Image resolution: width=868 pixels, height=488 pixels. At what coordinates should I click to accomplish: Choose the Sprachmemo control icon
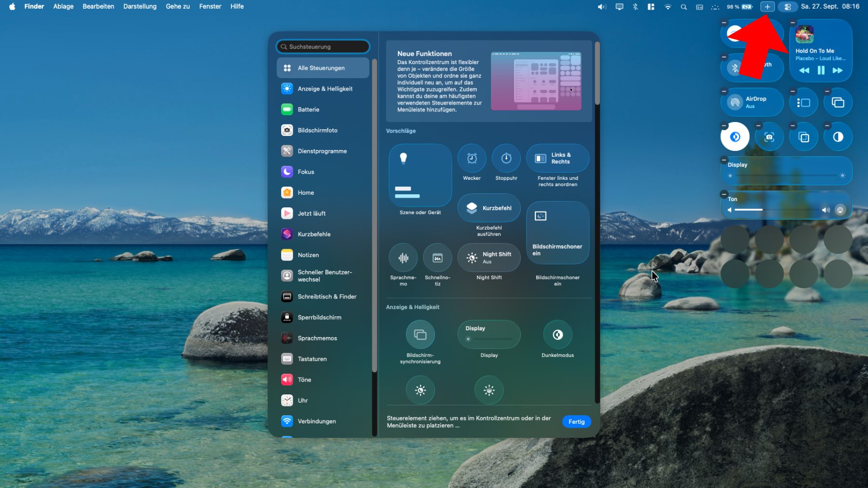tap(403, 258)
